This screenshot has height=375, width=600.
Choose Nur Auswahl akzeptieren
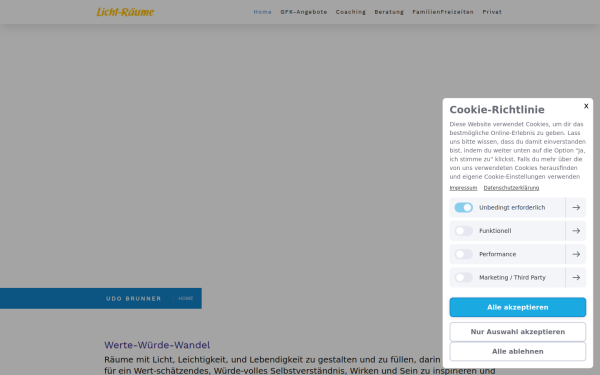click(517, 332)
